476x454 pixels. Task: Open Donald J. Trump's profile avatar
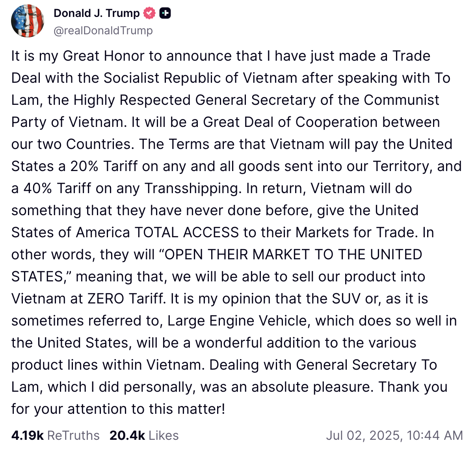tap(28, 21)
